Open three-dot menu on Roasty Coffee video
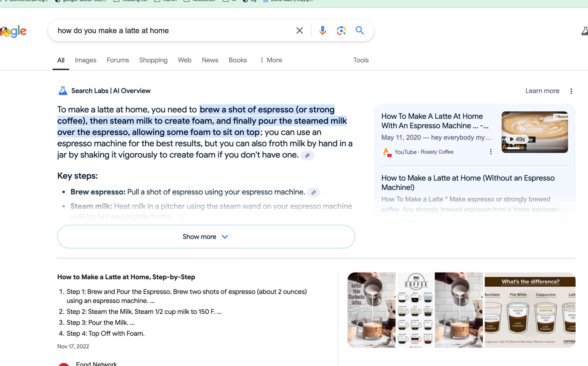The image size is (588, 366). 490,152
